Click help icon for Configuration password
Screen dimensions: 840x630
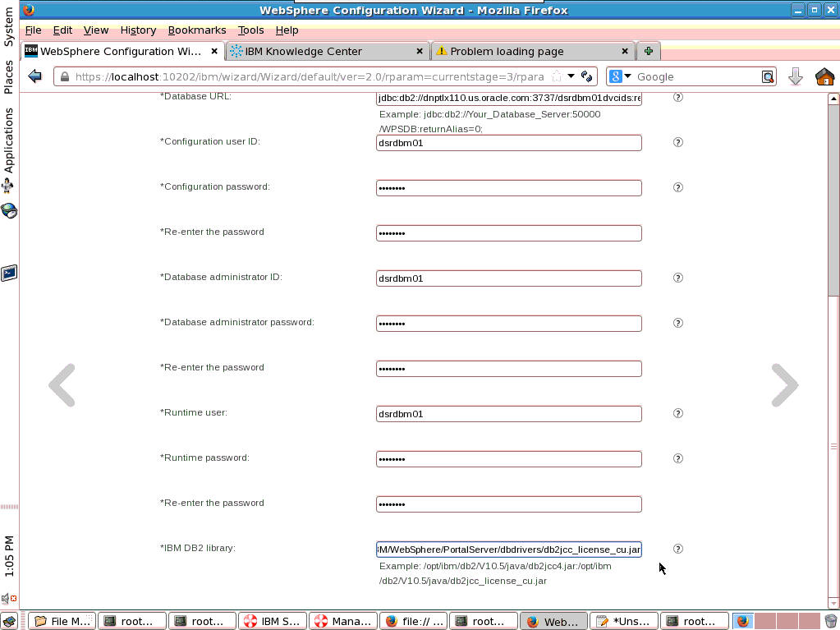pos(677,187)
